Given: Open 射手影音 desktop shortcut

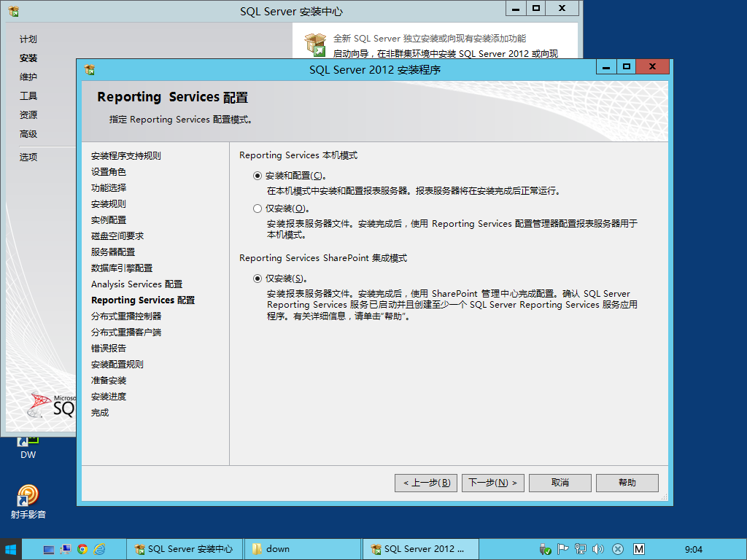Looking at the screenshot, I should click(x=28, y=501).
